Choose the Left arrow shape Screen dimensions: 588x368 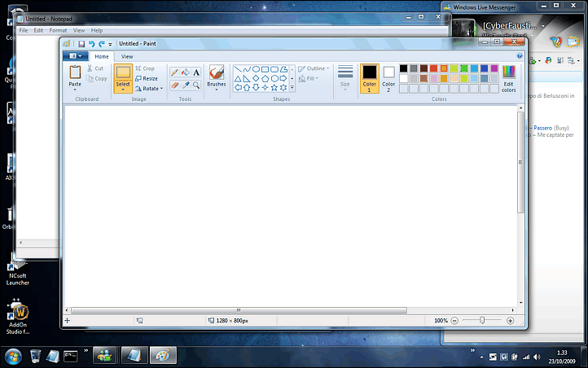[238, 88]
